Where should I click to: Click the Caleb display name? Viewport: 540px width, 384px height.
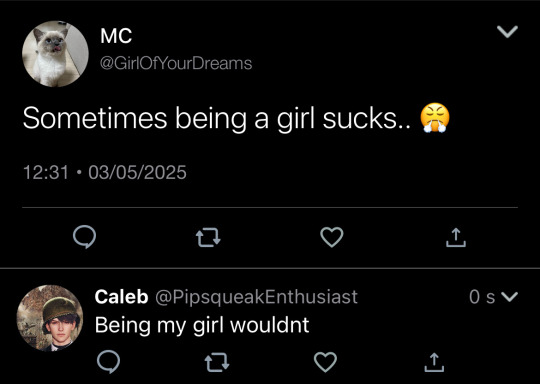point(121,297)
